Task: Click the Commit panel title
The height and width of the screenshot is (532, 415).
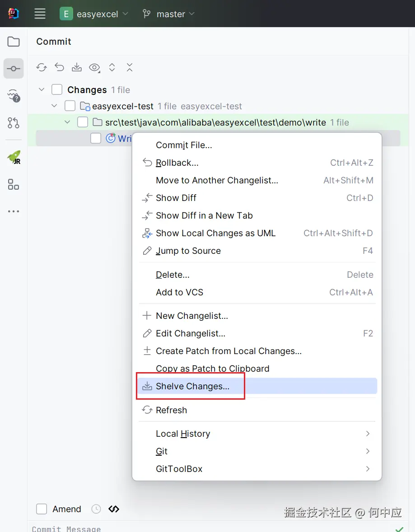Action: pos(54,42)
